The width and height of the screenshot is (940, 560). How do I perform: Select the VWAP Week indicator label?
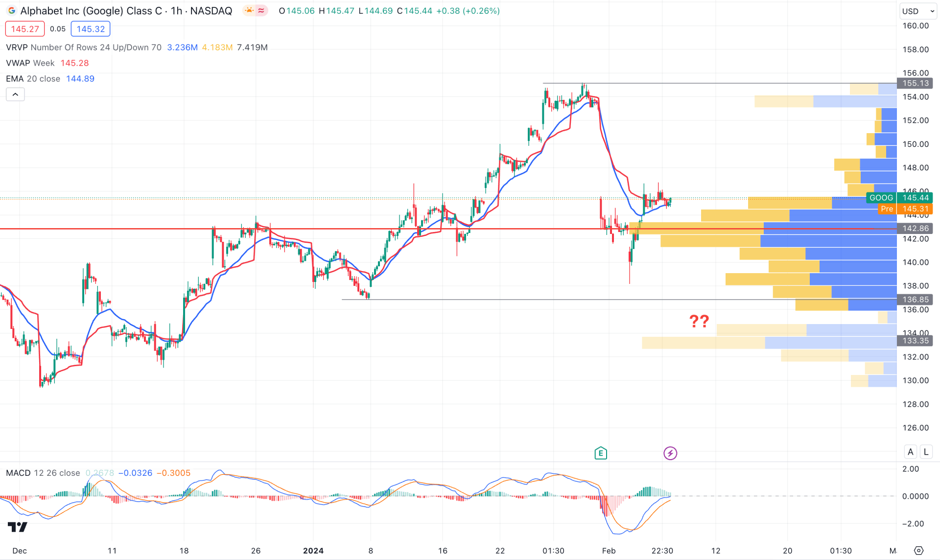coord(30,63)
